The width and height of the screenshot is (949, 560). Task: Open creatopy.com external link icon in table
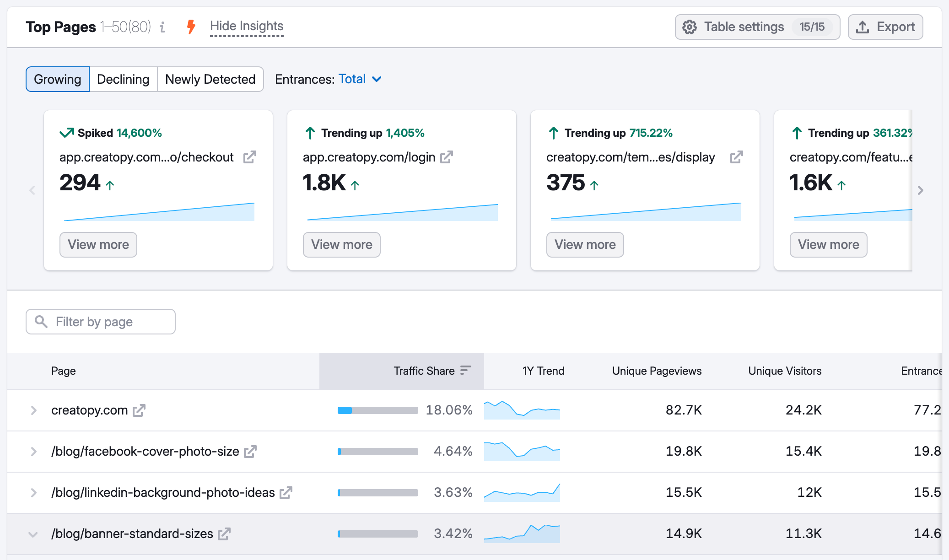[139, 410]
